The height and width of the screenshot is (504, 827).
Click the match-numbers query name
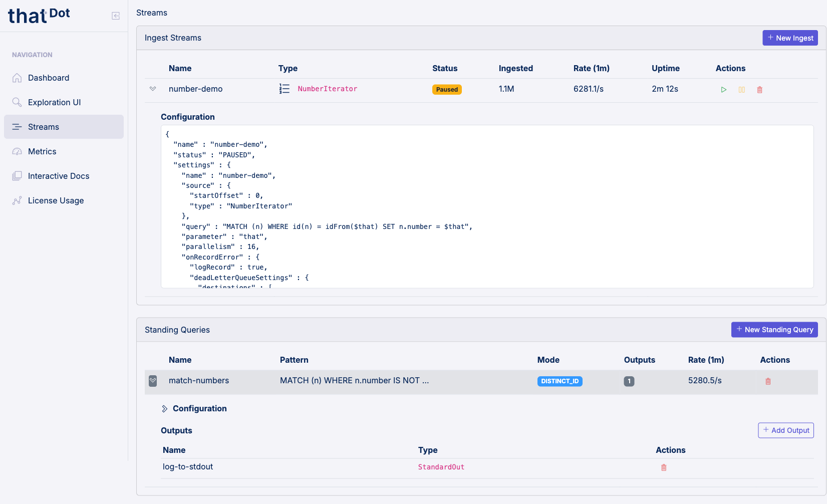199,381
